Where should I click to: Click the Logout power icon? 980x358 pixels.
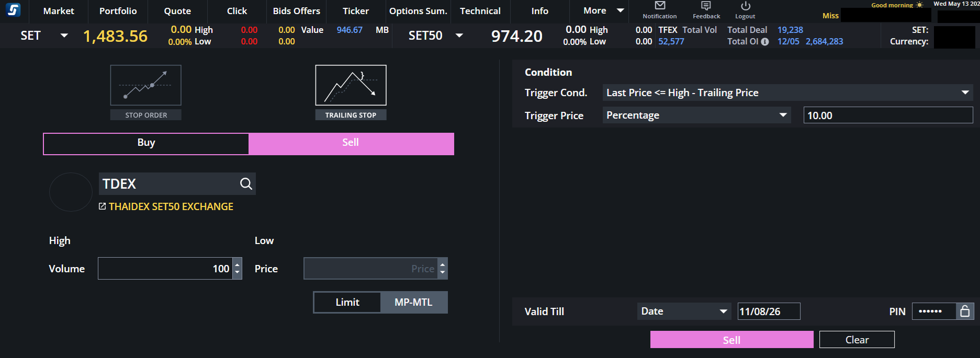coord(746,6)
